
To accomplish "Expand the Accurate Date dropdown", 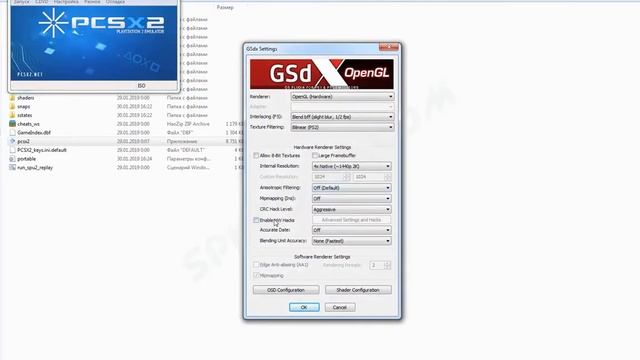I will coord(351,230).
